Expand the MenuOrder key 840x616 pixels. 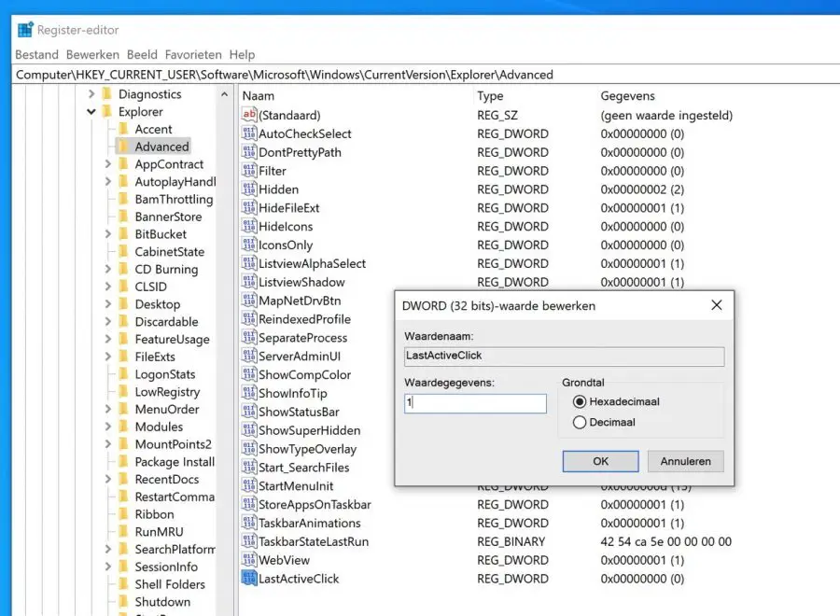click(x=107, y=409)
